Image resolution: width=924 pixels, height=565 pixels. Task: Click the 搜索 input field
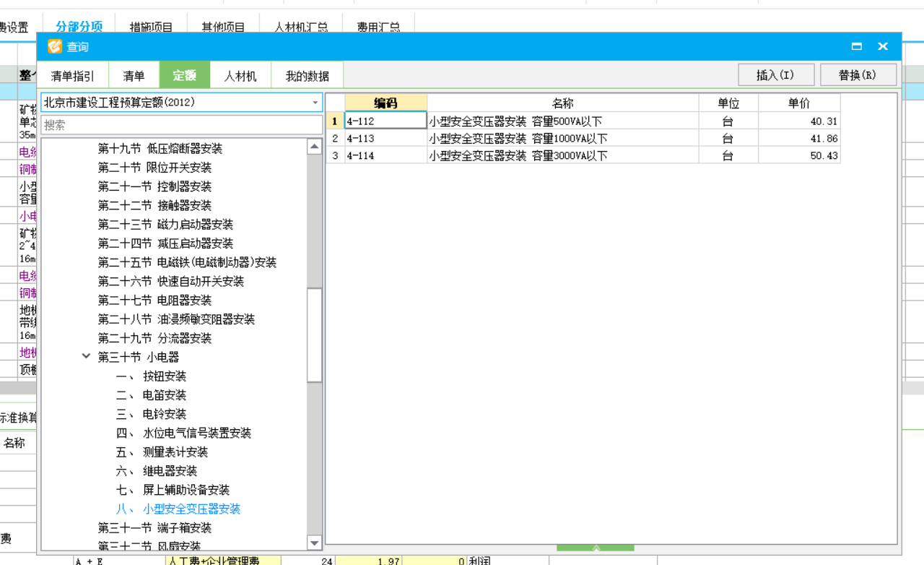tap(181, 125)
